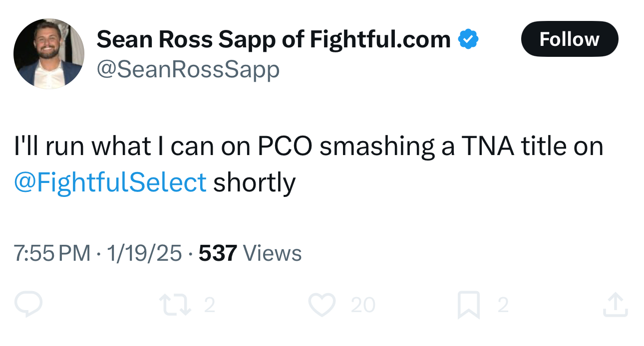Click the repost count of 2
The width and height of the screenshot is (644, 346).
(210, 305)
